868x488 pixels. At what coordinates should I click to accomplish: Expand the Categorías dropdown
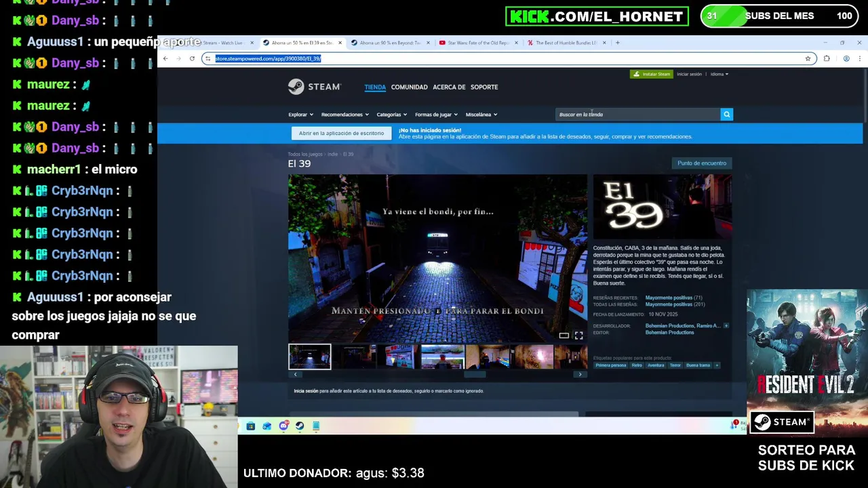(392, 115)
